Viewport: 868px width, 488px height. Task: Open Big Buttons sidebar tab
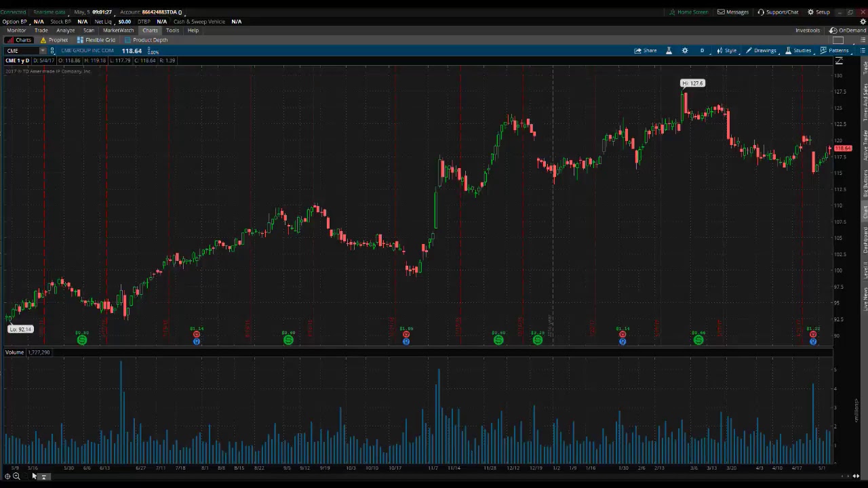[x=865, y=183]
